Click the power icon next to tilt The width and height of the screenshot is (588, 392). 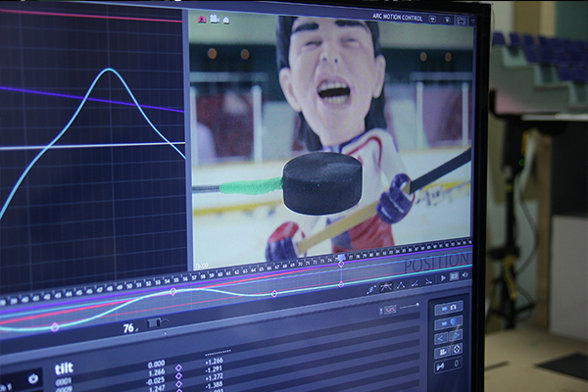(32, 378)
